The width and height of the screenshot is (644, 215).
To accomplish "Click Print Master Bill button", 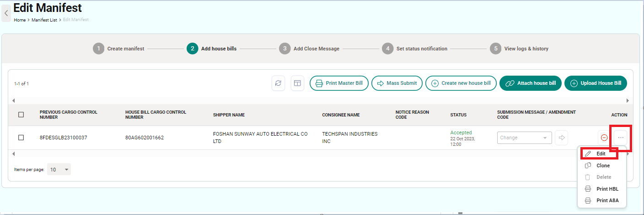I will 339,83.
